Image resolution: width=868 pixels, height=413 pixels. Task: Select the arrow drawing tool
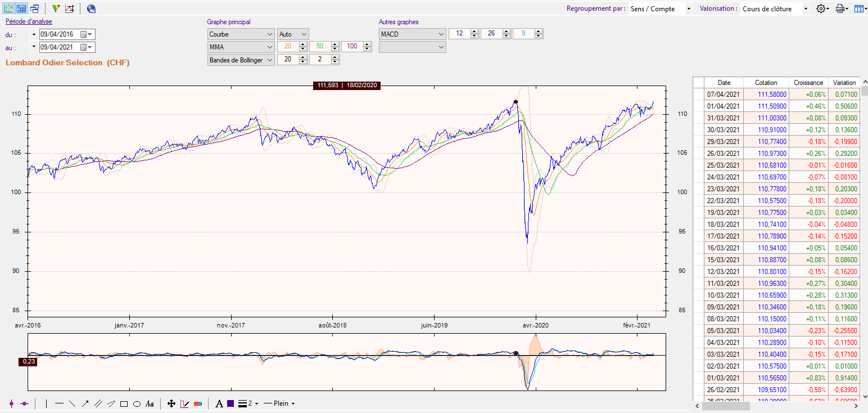[85, 403]
